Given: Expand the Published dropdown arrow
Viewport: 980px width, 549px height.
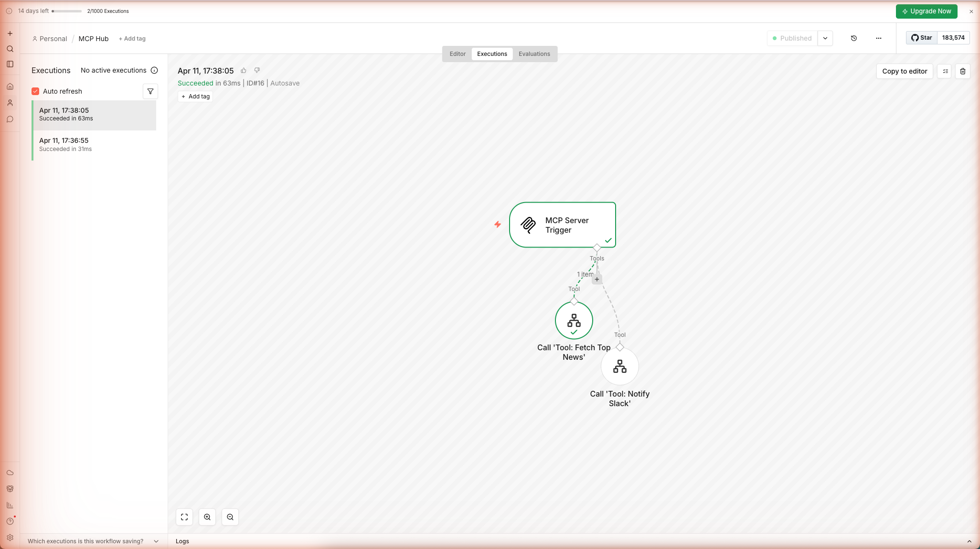Looking at the screenshot, I should coord(825,38).
